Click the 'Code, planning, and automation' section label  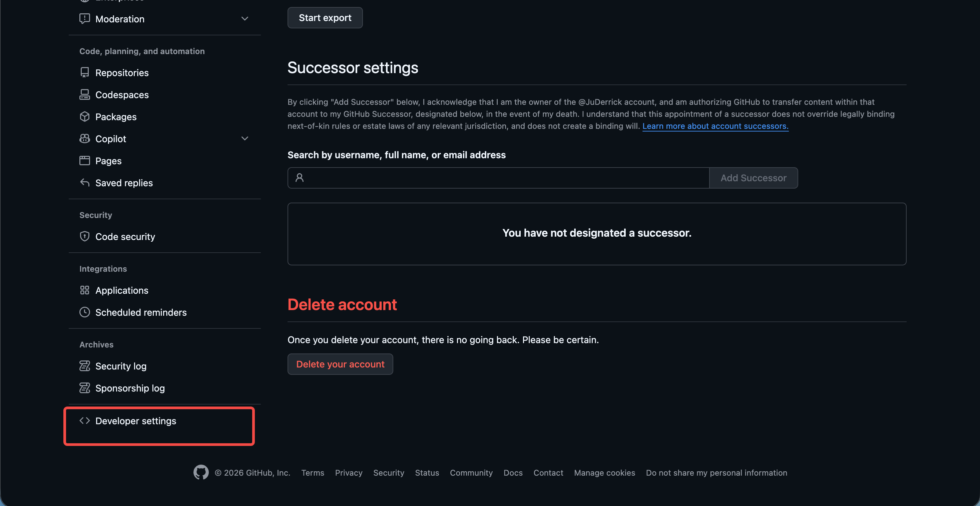[142, 51]
